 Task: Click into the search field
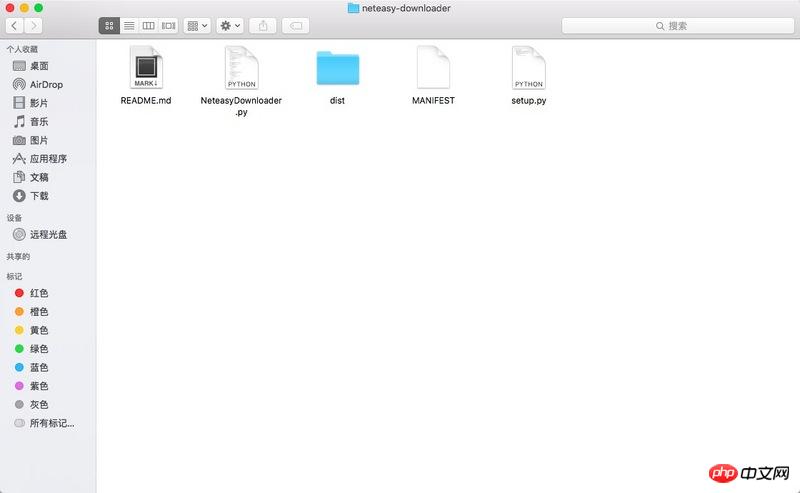tap(678, 26)
